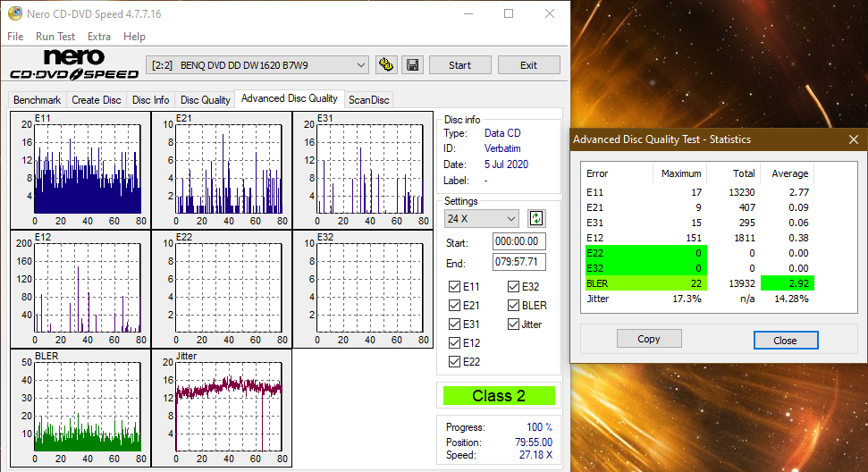Uncheck the E31 checkbox
Viewport: 868px width, 472px height.
click(454, 324)
